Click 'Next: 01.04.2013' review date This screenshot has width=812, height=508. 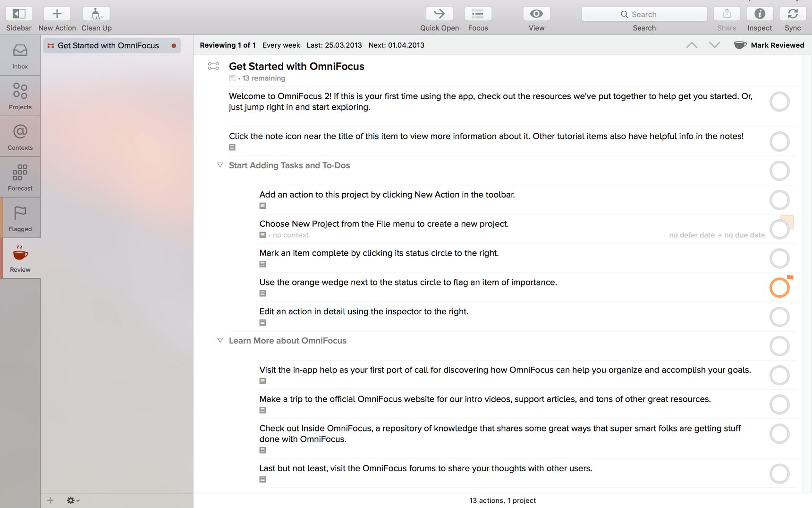pos(396,45)
